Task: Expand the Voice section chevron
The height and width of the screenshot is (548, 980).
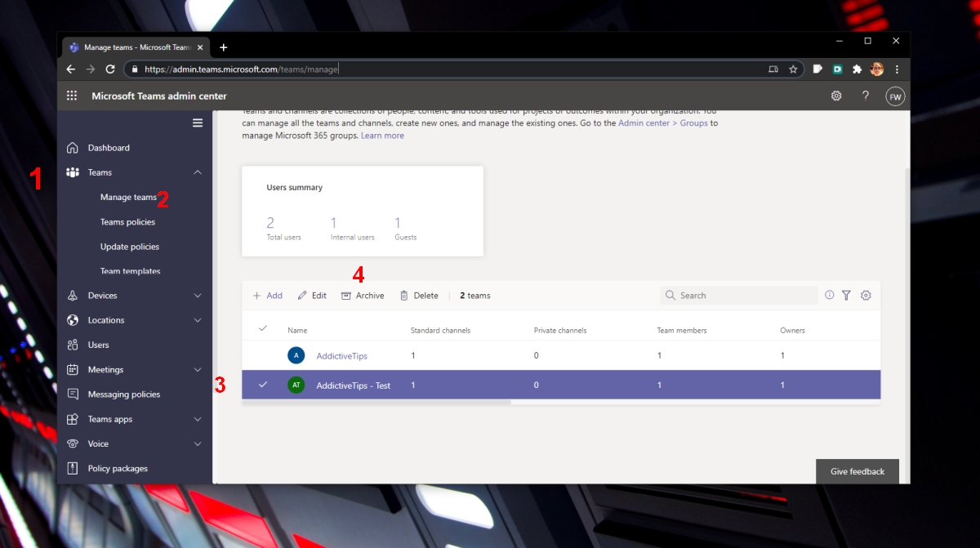Action: pos(198,443)
